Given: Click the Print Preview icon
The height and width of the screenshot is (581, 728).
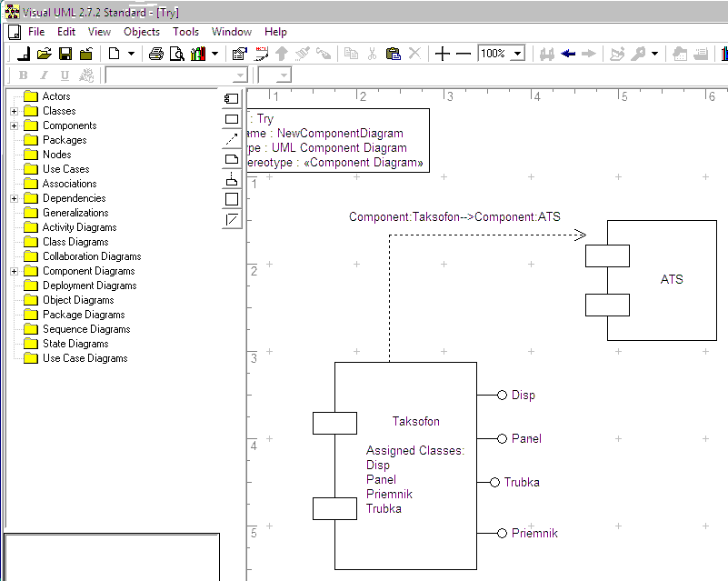Looking at the screenshot, I should pos(176,55).
